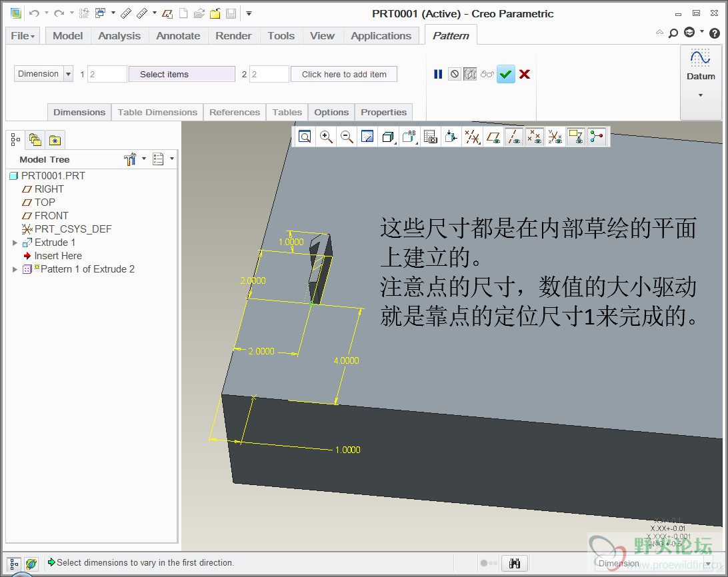Click the Refit zoom icon
Viewport: 728px width, 577px height.
pos(305,137)
